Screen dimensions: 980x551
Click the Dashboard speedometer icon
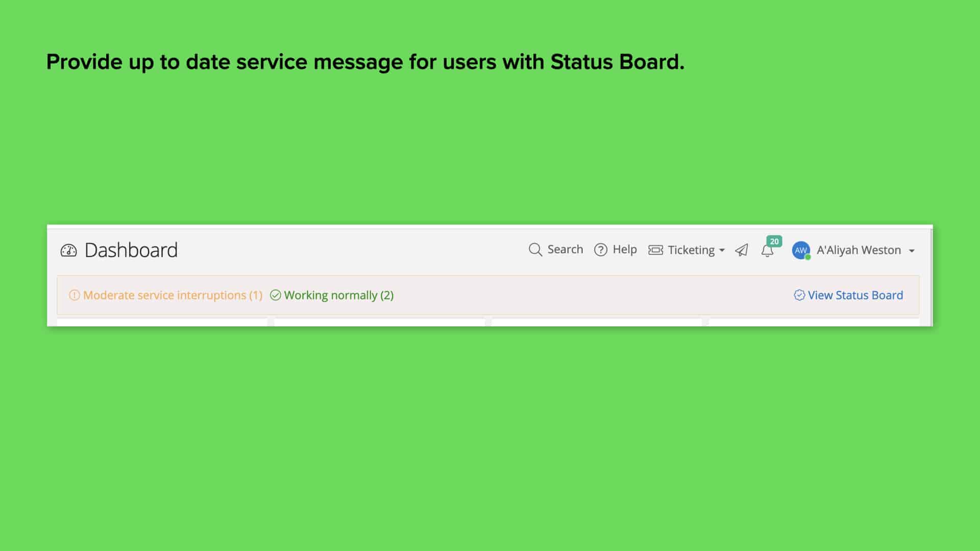69,250
